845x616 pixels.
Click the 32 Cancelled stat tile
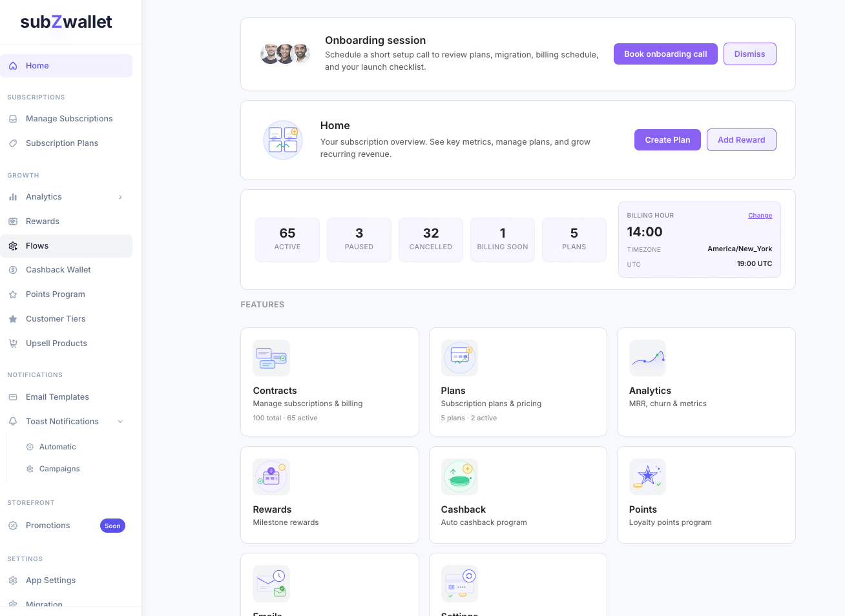coord(431,240)
